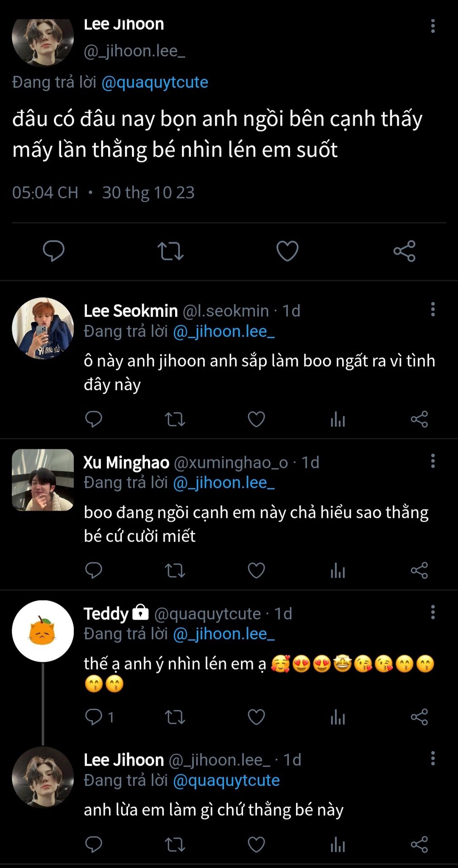The height and width of the screenshot is (868, 458).
Task: Like Xu Minghao's reply
Action: point(256,571)
